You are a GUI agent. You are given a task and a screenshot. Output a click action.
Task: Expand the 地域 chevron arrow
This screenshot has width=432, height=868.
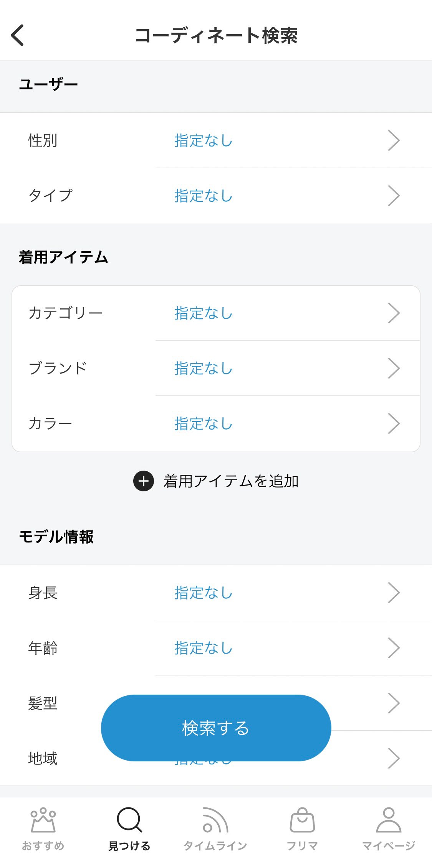tap(394, 758)
